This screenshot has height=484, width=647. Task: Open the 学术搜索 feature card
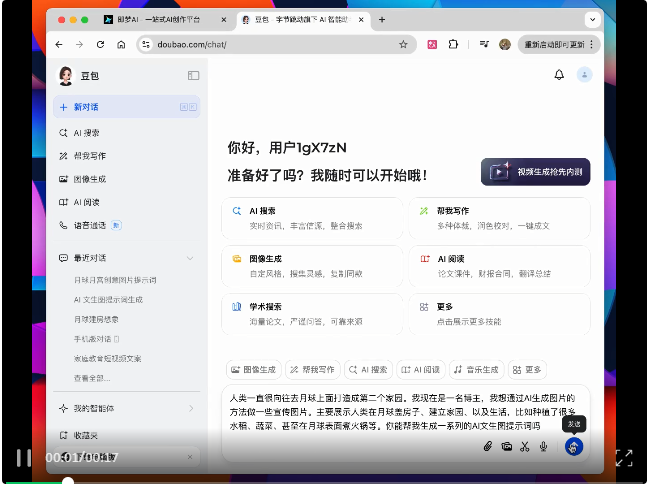[312, 314]
